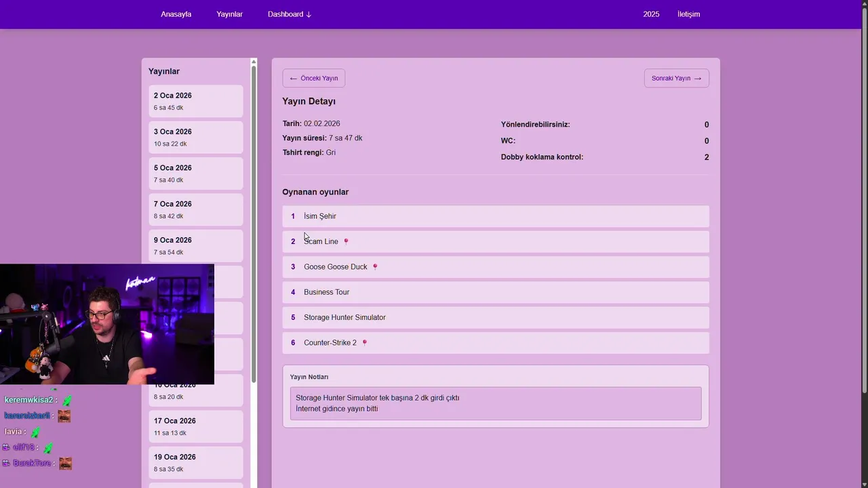Open the İletişim page link

click(688, 14)
